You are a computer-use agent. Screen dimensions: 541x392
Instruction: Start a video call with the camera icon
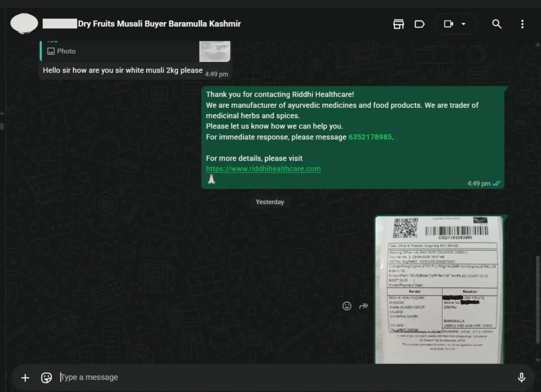click(449, 24)
